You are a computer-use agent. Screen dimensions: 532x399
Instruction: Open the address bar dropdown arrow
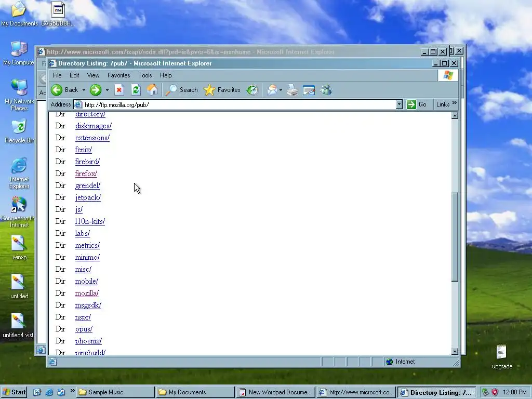400,104
